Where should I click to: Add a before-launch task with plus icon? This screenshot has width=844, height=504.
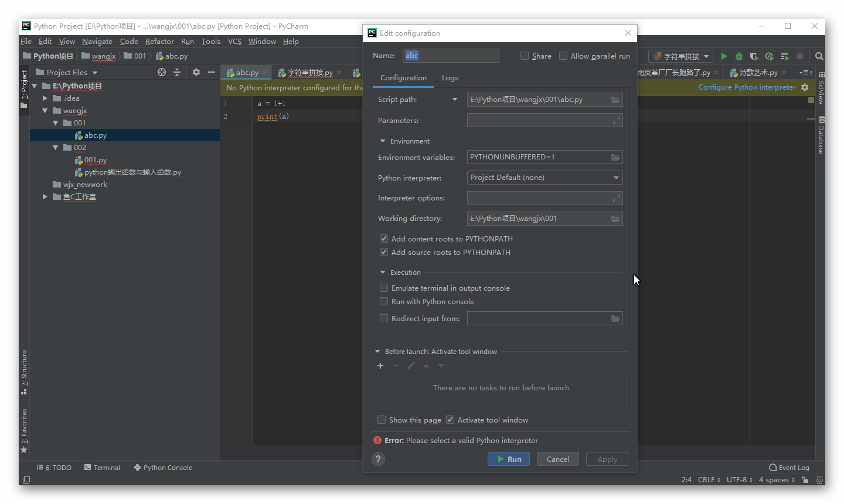click(x=380, y=366)
